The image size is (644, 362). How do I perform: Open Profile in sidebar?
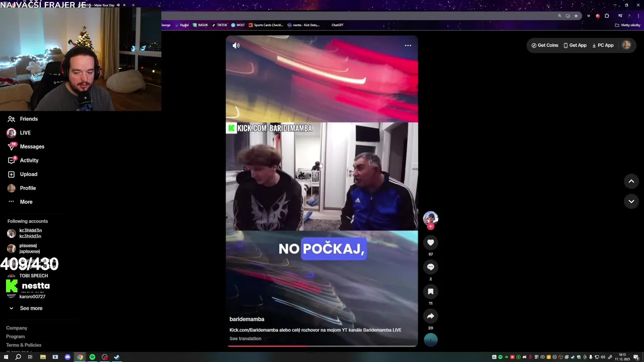(21, 188)
